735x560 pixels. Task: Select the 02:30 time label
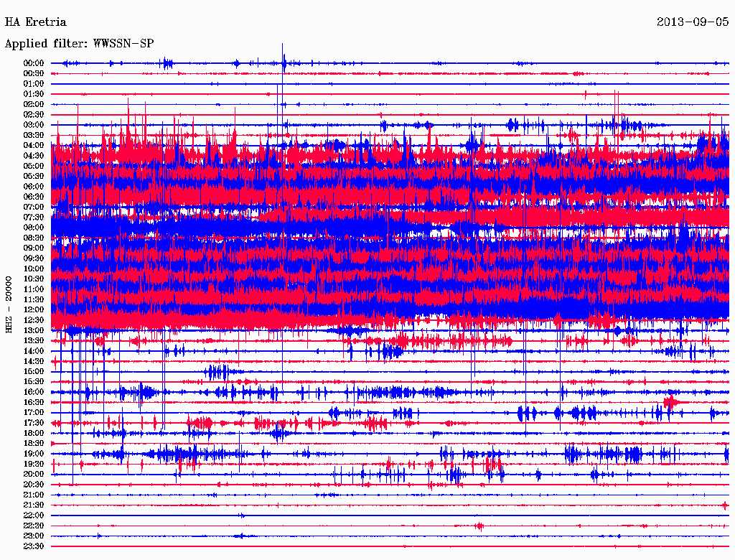(34, 114)
